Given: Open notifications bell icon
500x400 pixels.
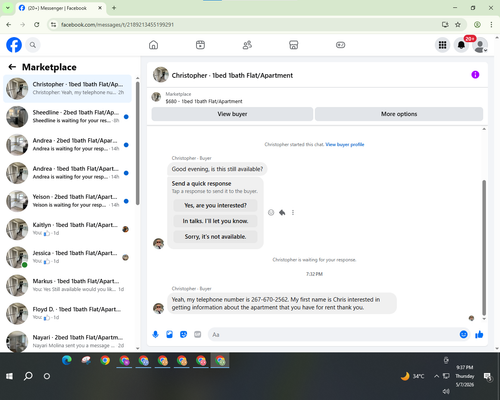Looking at the screenshot, I should tap(461, 45).
